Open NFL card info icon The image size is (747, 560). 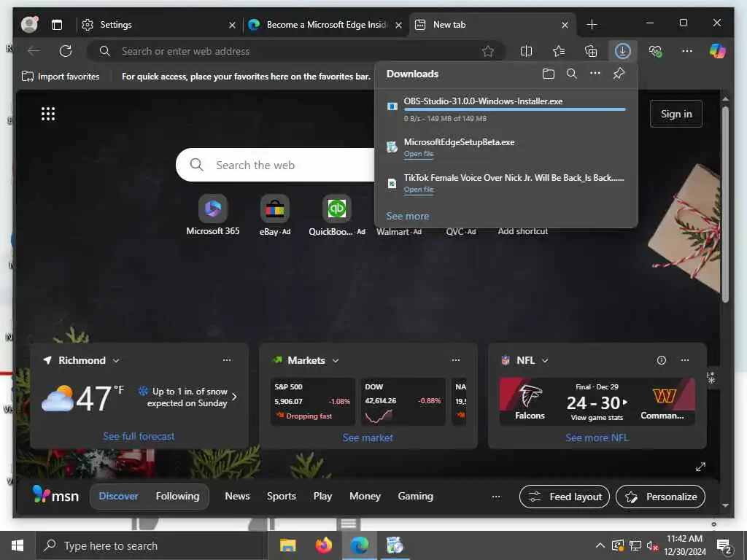click(x=661, y=360)
